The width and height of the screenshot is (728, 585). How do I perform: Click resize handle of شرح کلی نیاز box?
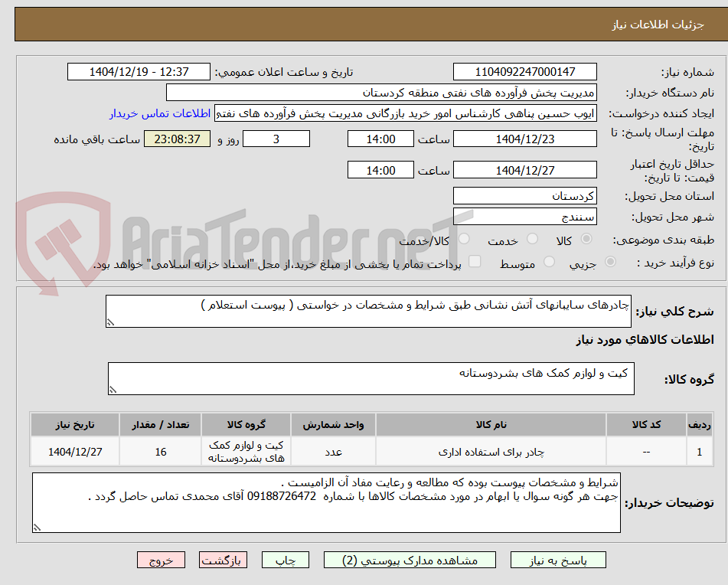tap(110, 322)
